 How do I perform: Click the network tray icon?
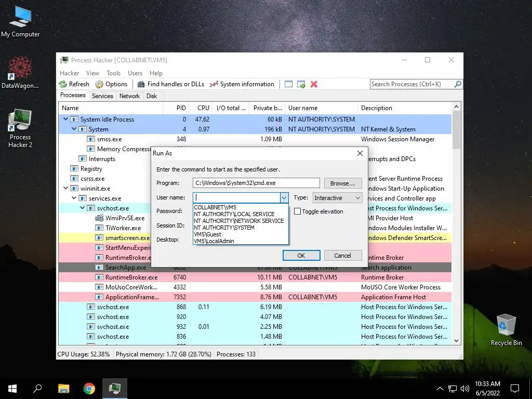(453, 389)
